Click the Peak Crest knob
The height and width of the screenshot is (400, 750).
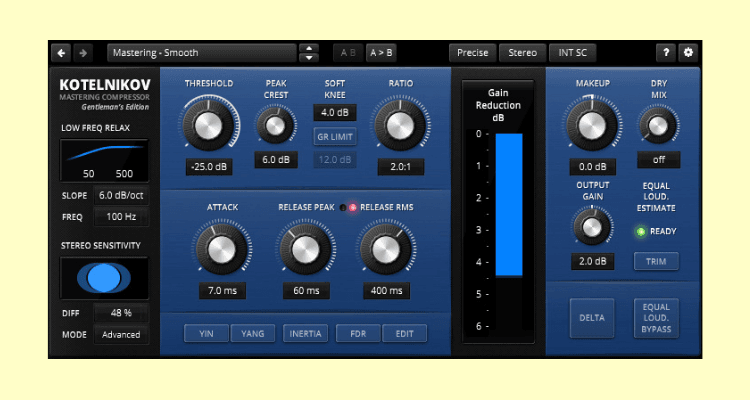point(276,126)
